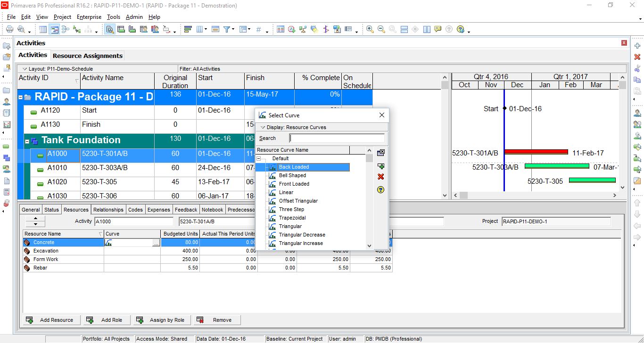Collapse the Default node in the curve tree
Screen dimensions: 644x343
click(x=259, y=158)
